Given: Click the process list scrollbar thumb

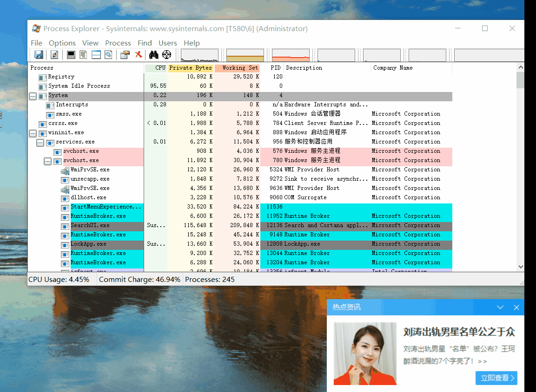Looking at the screenshot, I should 521,80.
